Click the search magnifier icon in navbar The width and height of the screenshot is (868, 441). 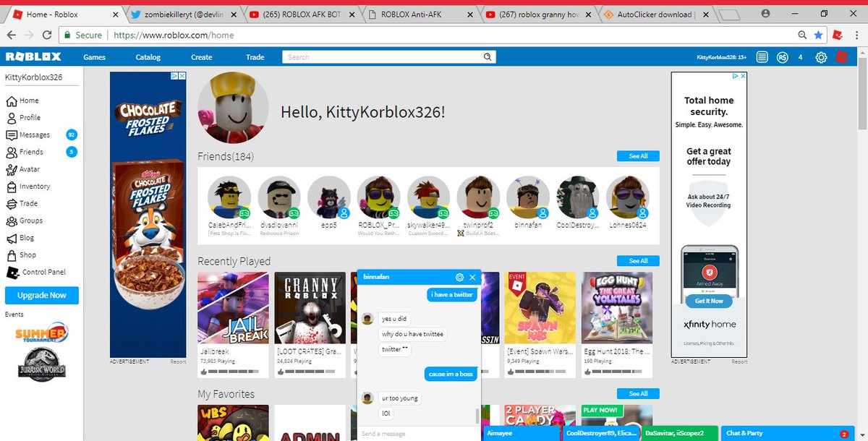tap(489, 57)
